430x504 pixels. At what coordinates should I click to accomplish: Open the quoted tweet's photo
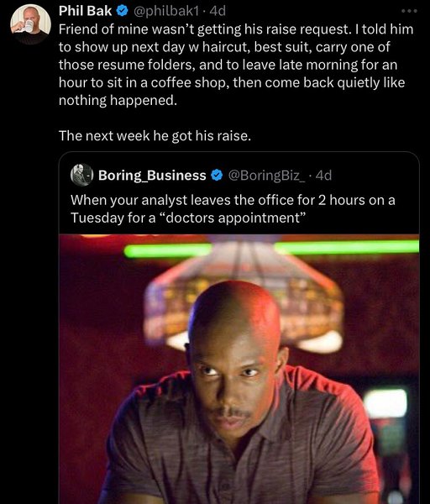click(239, 369)
